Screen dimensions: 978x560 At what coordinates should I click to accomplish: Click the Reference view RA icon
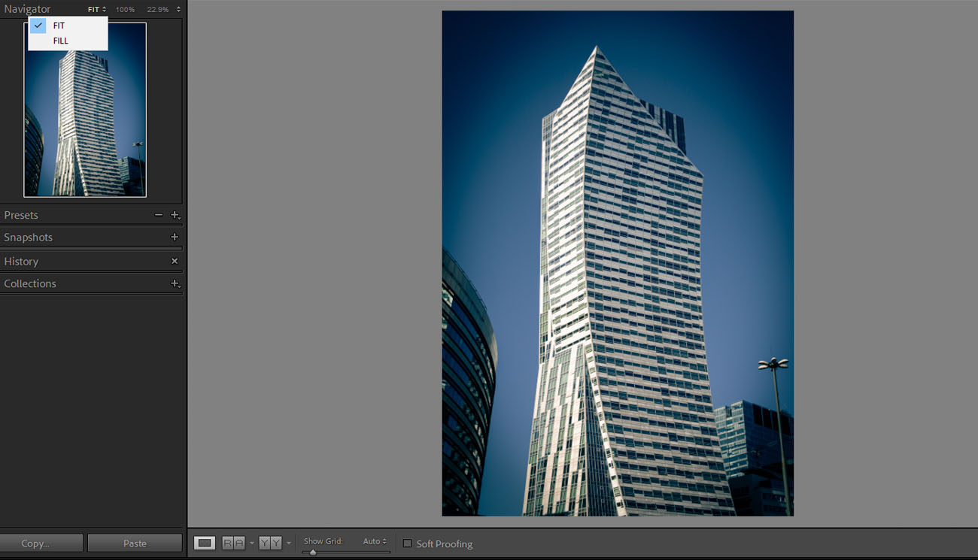(x=233, y=543)
